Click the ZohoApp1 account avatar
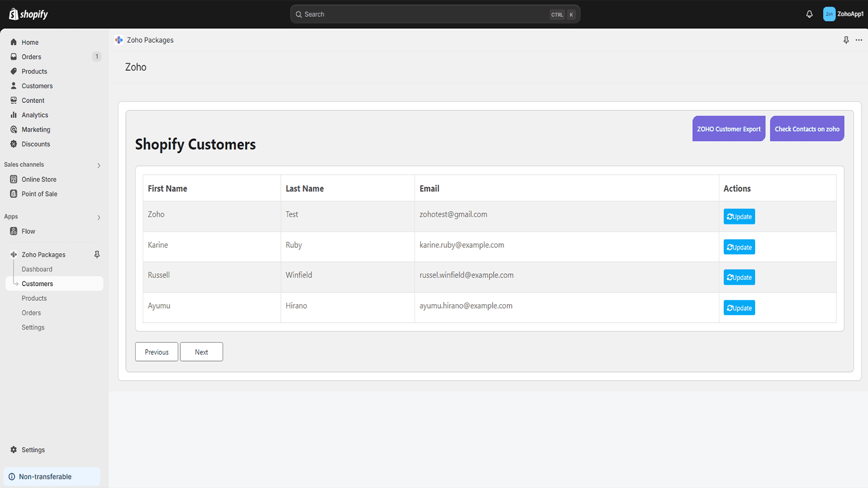Image resolution: width=868 pixels, height=488 pixels. tap(829, 15)
